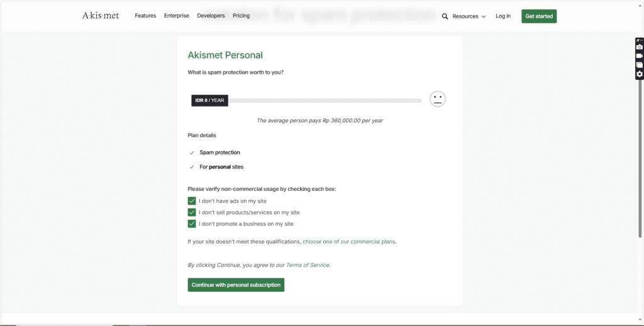Uncheck "I don't sell products/services" checkbox

[192, 212]
